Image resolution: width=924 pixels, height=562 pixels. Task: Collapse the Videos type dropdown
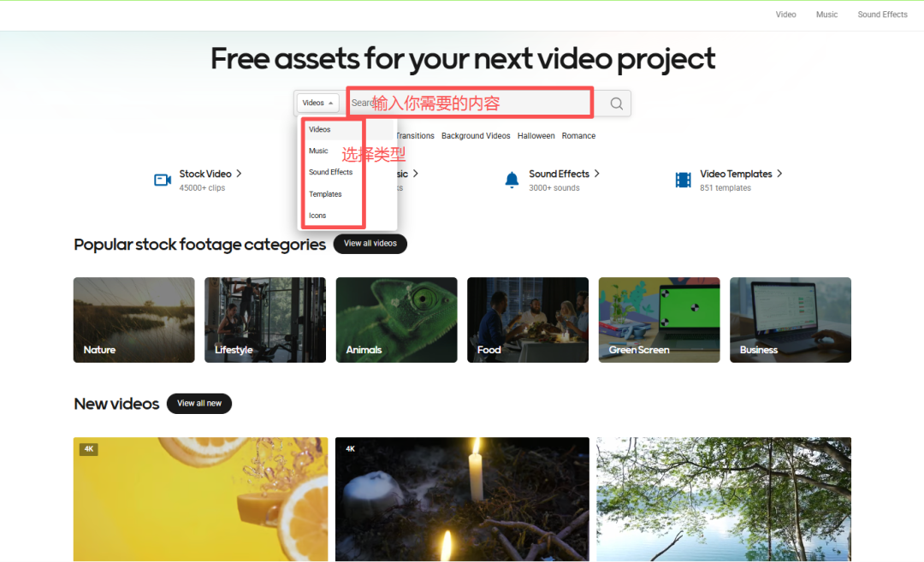(x=317, y=104)
